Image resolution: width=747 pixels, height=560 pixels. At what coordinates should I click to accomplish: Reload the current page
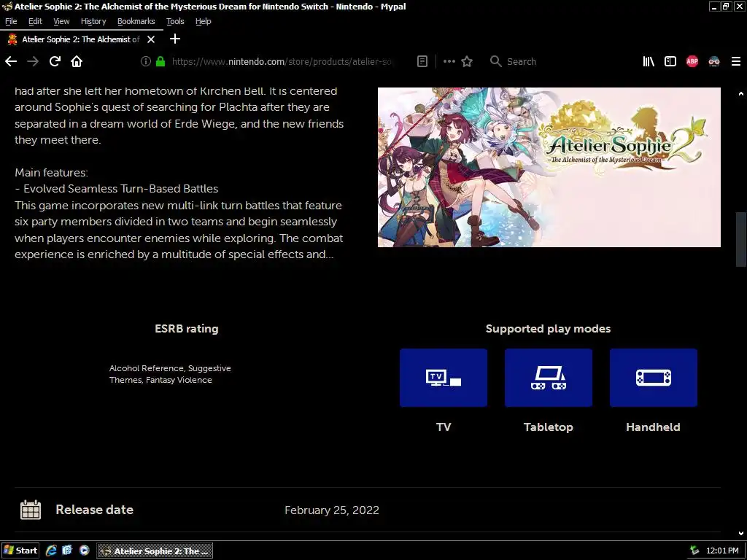click(x=55, y=61)
